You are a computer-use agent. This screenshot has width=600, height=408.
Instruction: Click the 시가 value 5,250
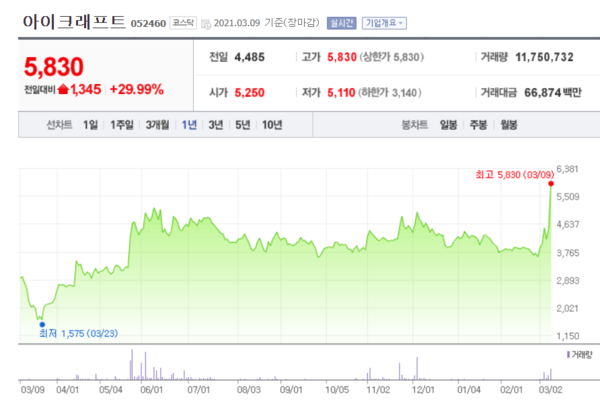pyautogui.click(x=249, y=93)
